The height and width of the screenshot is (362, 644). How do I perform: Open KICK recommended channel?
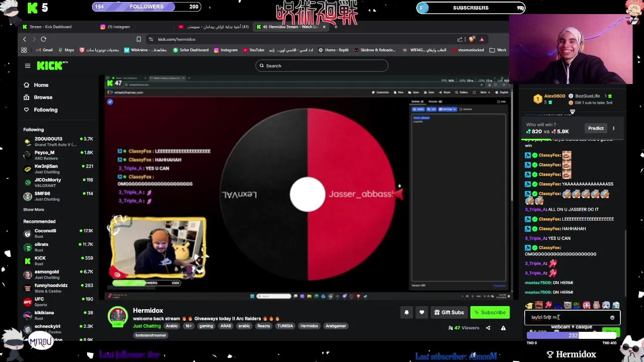[58, 260]
